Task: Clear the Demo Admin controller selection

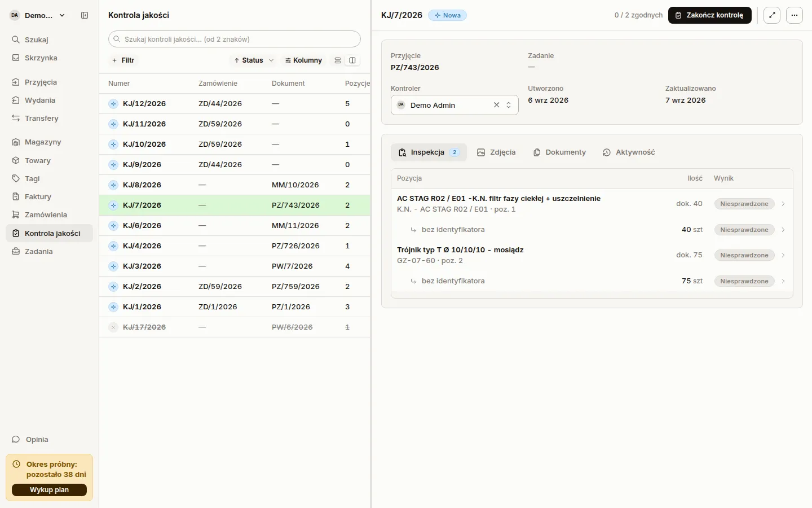Action: pos(496,105)
